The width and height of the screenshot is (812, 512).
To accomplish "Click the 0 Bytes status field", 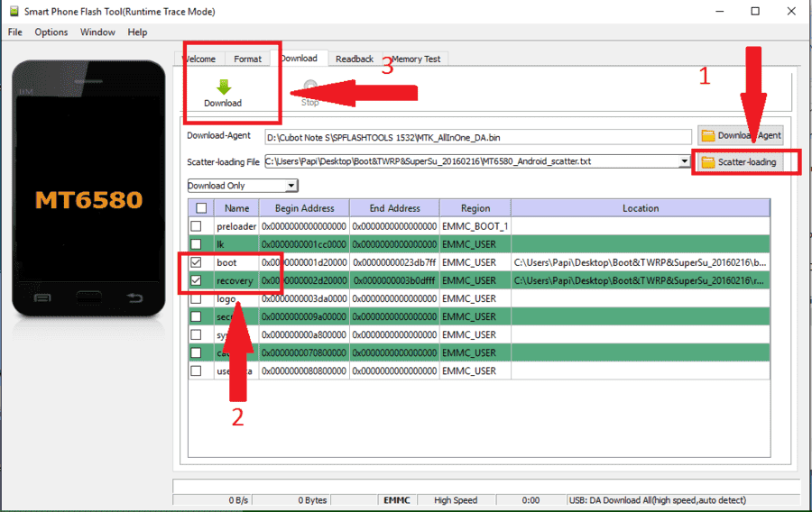I will coord(291,500).
